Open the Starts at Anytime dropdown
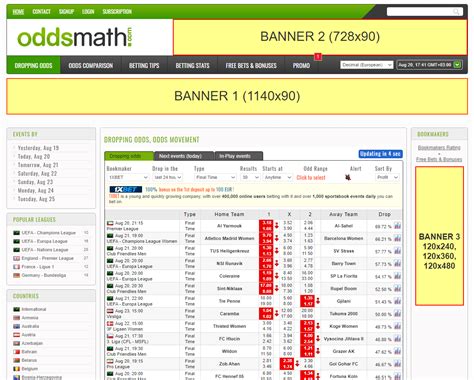Viewport: 474px width, 380px height. tap(277, 177)
